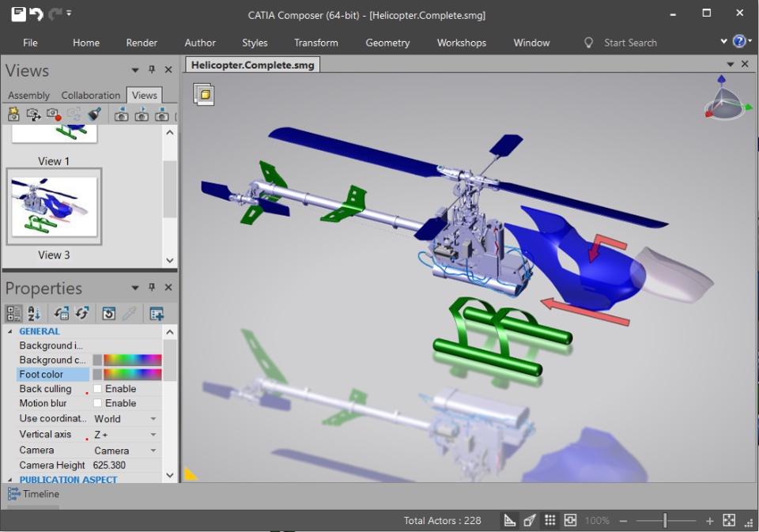Open the Window ribbon tab

(x=531, y=43)
